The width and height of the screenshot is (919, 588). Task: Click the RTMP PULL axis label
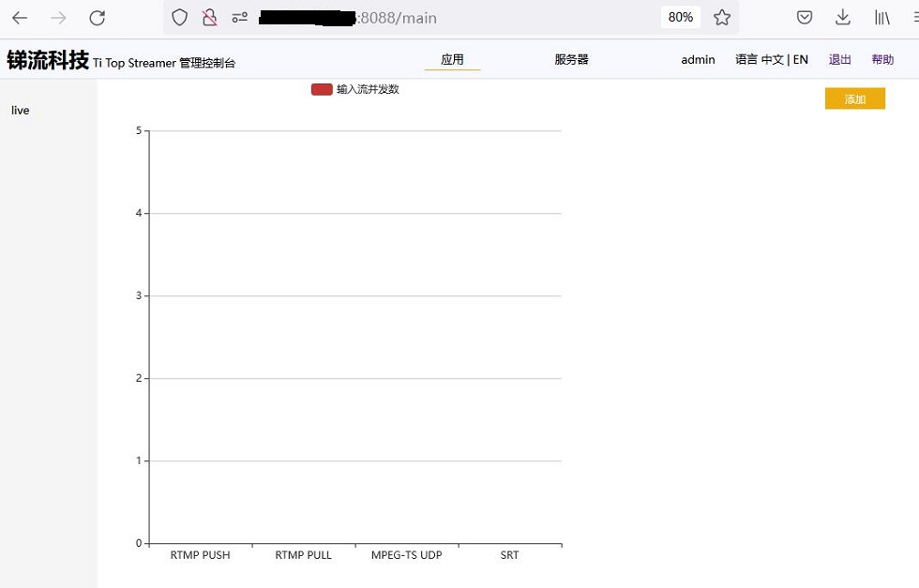coord(304,554)
